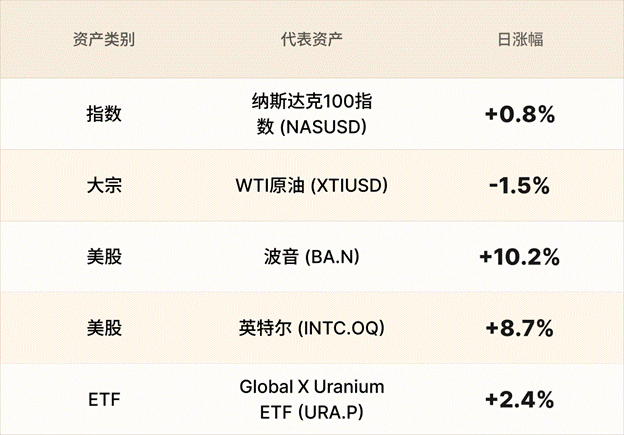Image resolution: width=624 pixels, height=435 pixels.
Task: Select the +2.4% daily change value
Action: [520, 400]
